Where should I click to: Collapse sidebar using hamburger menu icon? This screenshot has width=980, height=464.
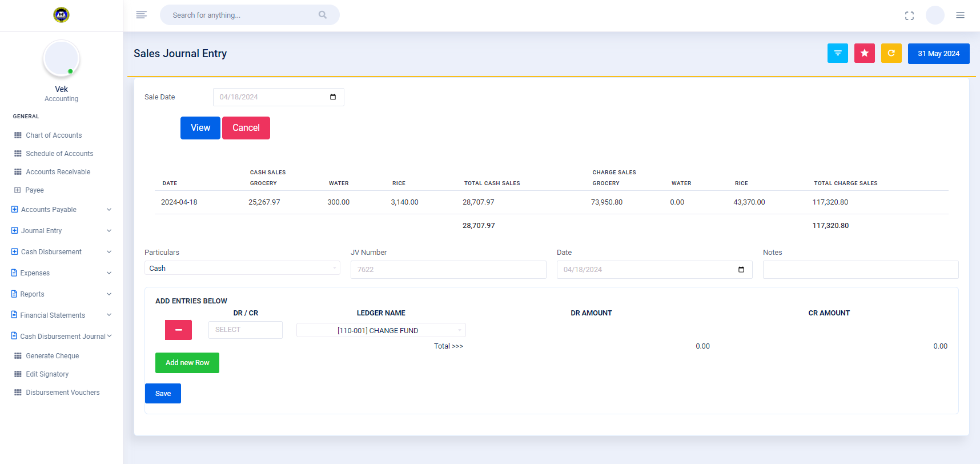click(142, 15)
